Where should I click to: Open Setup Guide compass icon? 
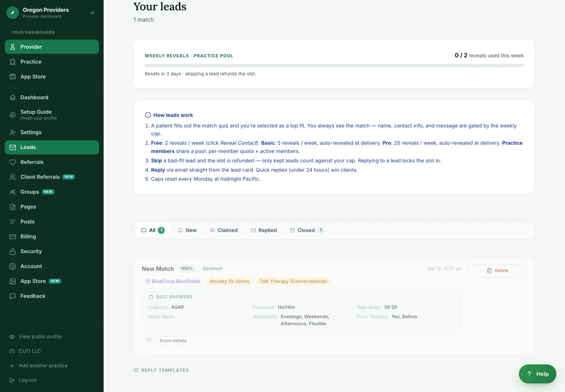pyautogui.click(x=13, y=115)
